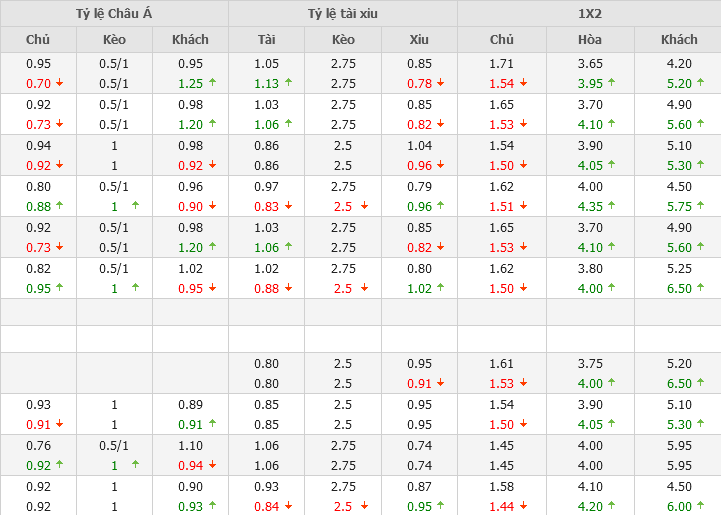Click the 0.76 Chủ handicap odds
Image resolution: width=721 pixels, height=515 pixels.
[38, 446]
